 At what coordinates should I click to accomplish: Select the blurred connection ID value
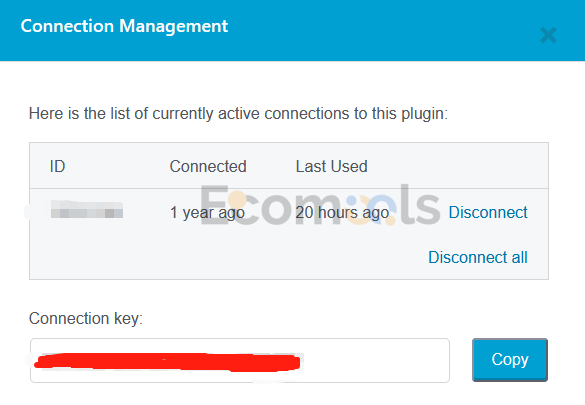(x=87, y=209)
